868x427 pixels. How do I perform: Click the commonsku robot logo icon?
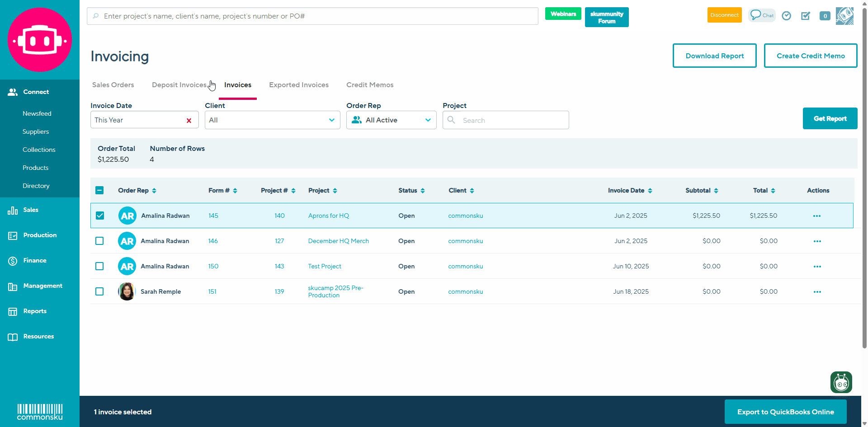click(x=40, y=40)
